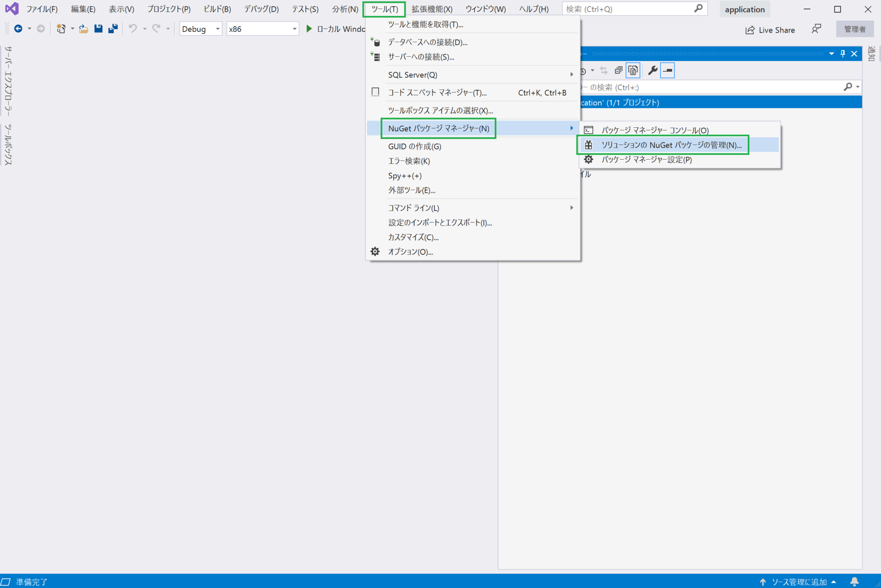Toggle Preview Selected Items in Solution Explorer

point(668,70)
